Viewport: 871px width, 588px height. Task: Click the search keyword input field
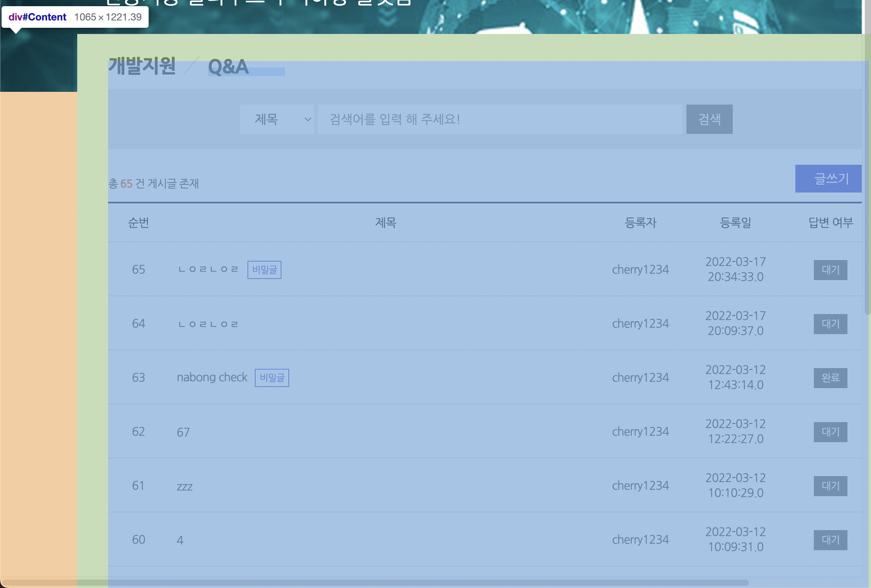coord(500,119)
